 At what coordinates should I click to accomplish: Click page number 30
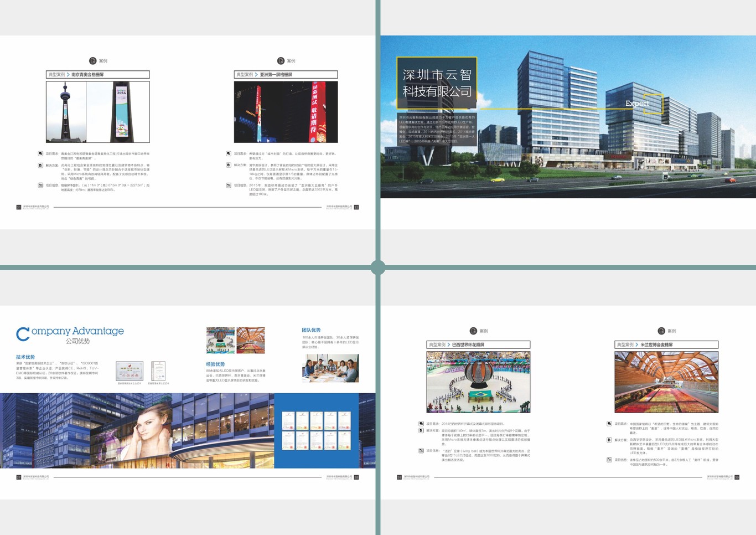pos(737,477)
